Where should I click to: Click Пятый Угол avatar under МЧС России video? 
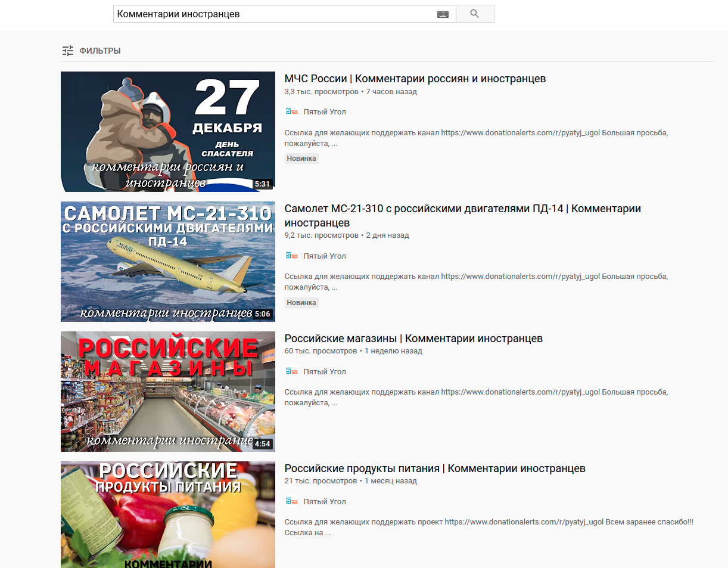tap(291, 111)
